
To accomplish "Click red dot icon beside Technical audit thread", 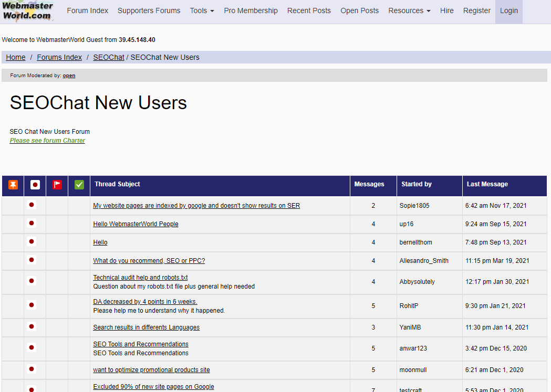I will coord(32,281).
